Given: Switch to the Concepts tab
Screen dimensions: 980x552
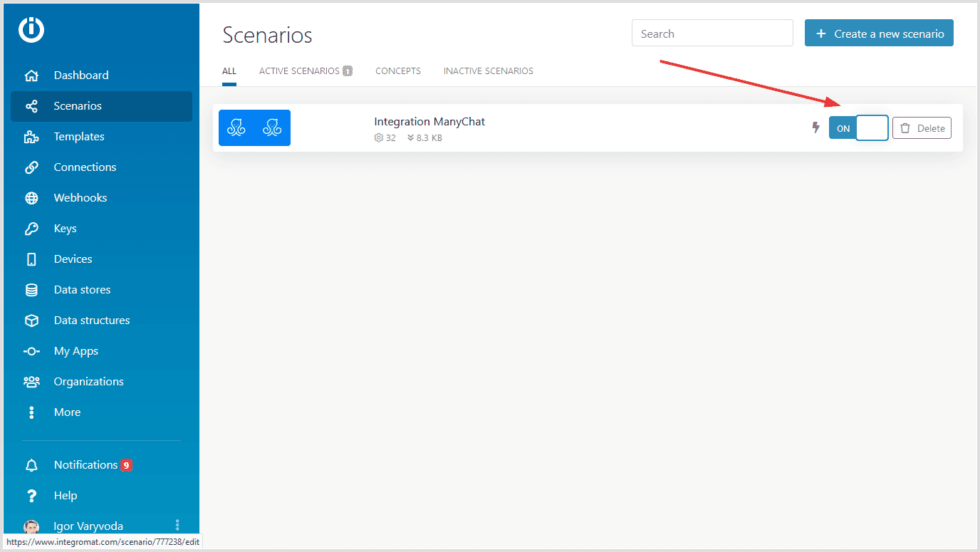Looking at the screenshot, I should tap(398, 71).
